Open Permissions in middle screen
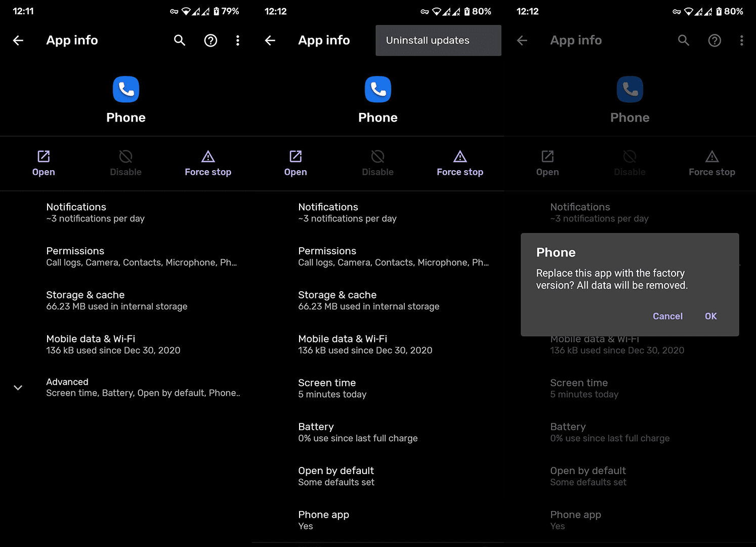This screenshot has width=756, height=547. (x=378, y=257)
